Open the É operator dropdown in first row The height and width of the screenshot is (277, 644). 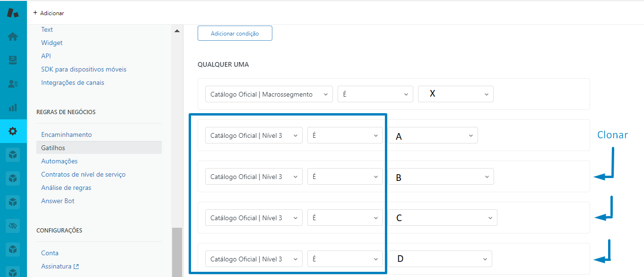point(375,94)
